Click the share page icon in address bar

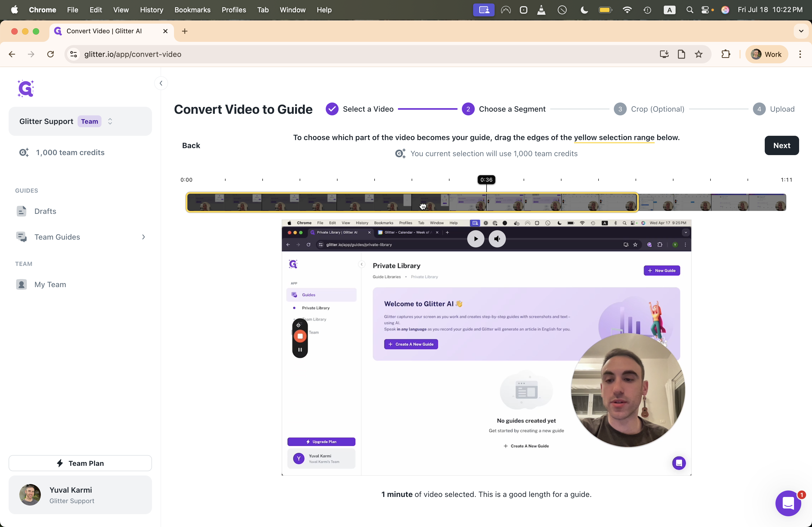[x=681, y=54]
